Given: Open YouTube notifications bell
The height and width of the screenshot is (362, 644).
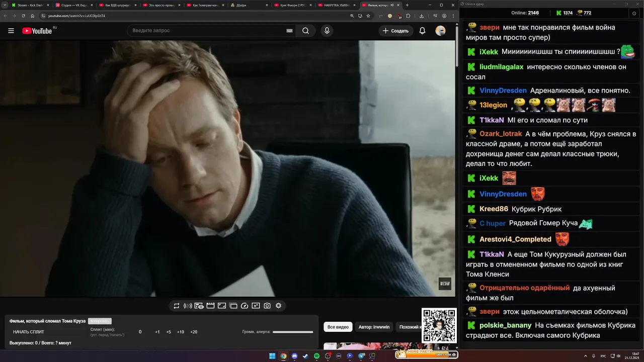Looking at the screenshot, I should click(423, 31).
